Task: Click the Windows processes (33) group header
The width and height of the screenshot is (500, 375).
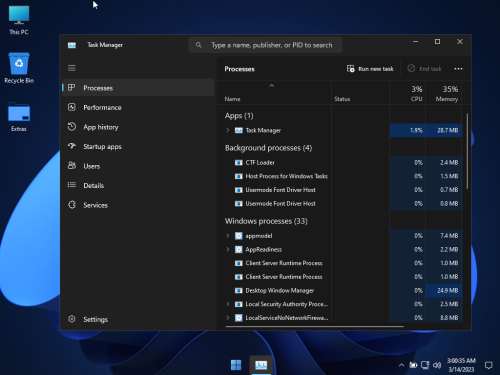Action: (266, 221)
